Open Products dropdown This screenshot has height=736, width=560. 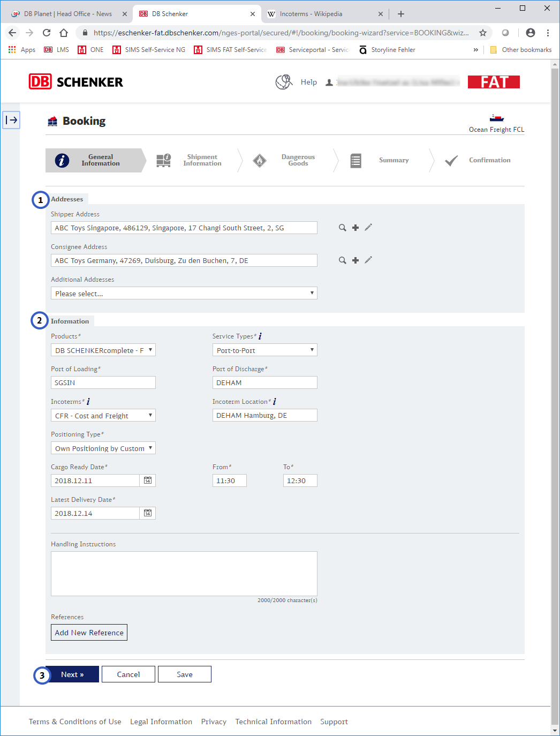coord(103,350)
